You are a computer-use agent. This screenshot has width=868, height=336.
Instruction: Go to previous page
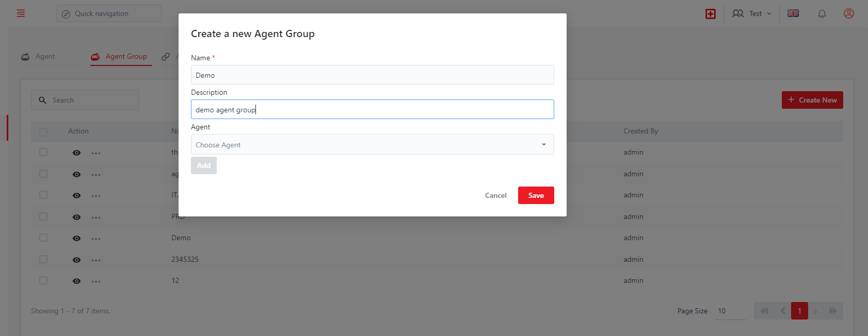[783, 311]
